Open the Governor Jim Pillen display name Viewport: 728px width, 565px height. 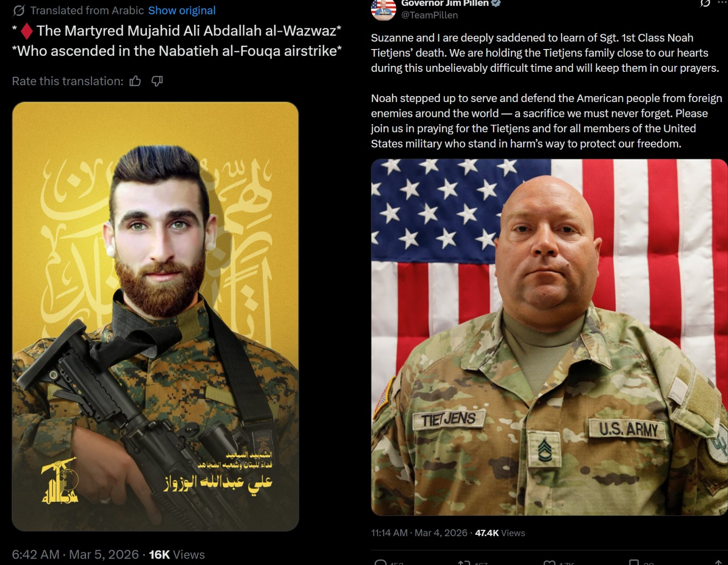(445, 3)
